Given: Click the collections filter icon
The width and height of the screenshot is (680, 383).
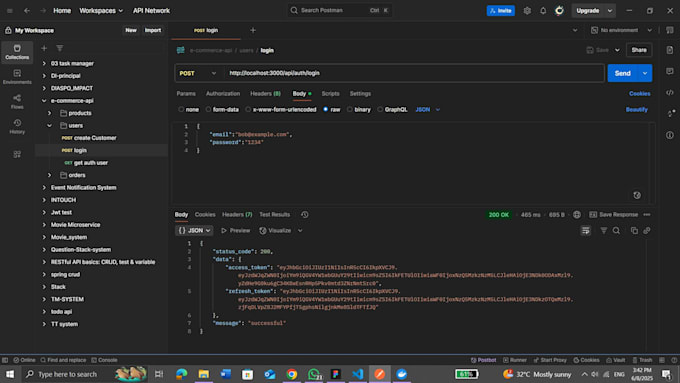Looking at the screenshot, I should (59, 48).
